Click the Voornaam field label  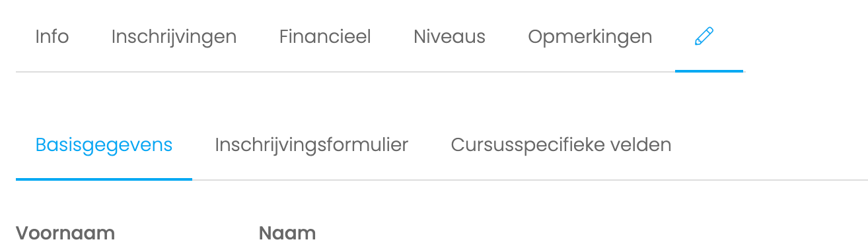point(65,233)
